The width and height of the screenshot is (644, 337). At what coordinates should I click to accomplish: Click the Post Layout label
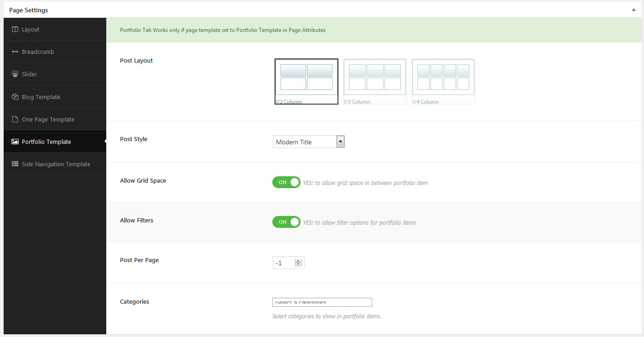coord(136,60)
